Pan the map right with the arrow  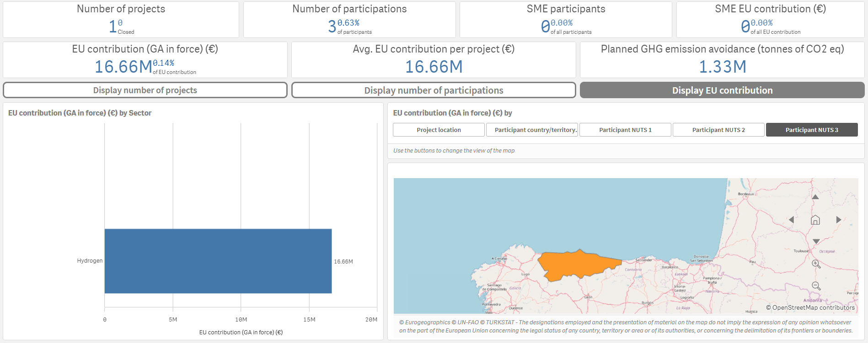(838, 220)
